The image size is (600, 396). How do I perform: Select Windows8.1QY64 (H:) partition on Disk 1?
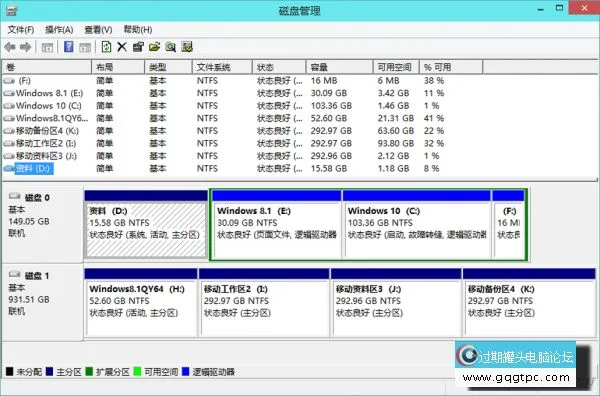140,302
